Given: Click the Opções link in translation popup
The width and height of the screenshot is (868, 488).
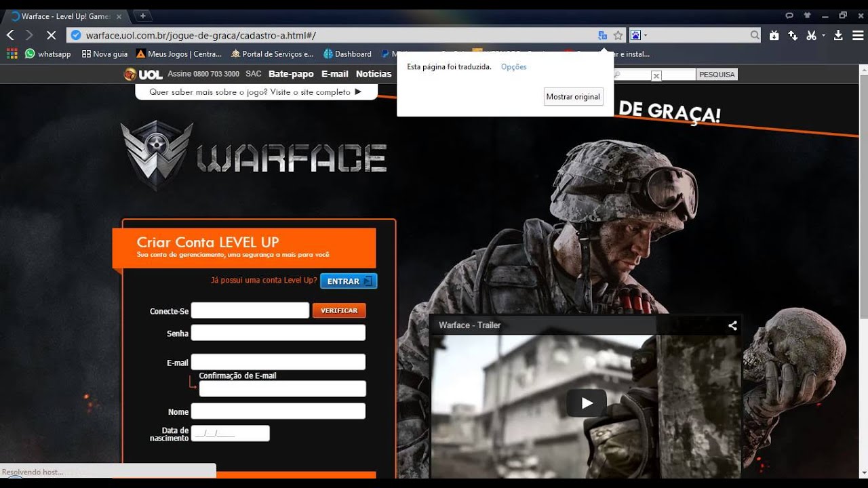Looking at the screenshot, I should click(514, 66).
